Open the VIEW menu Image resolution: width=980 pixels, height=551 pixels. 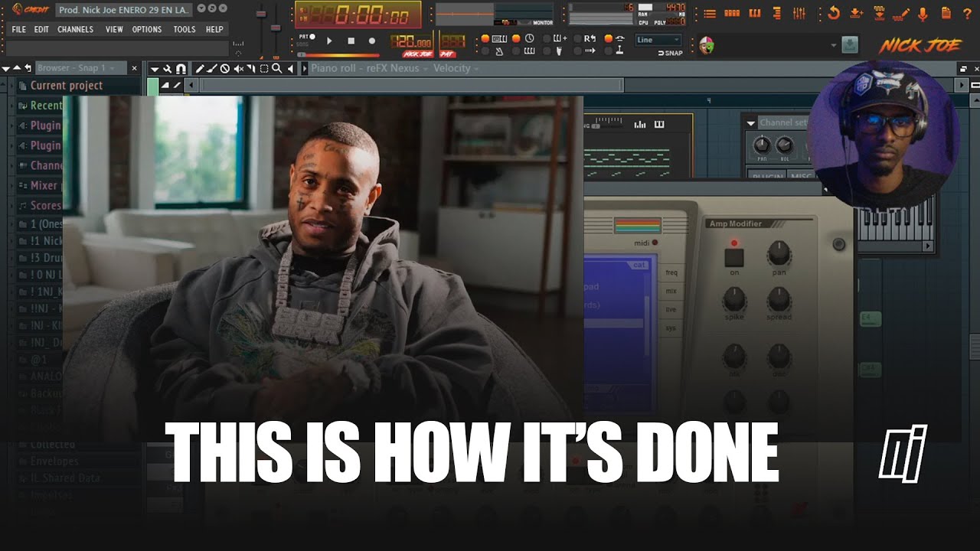[x=114, y=29]
